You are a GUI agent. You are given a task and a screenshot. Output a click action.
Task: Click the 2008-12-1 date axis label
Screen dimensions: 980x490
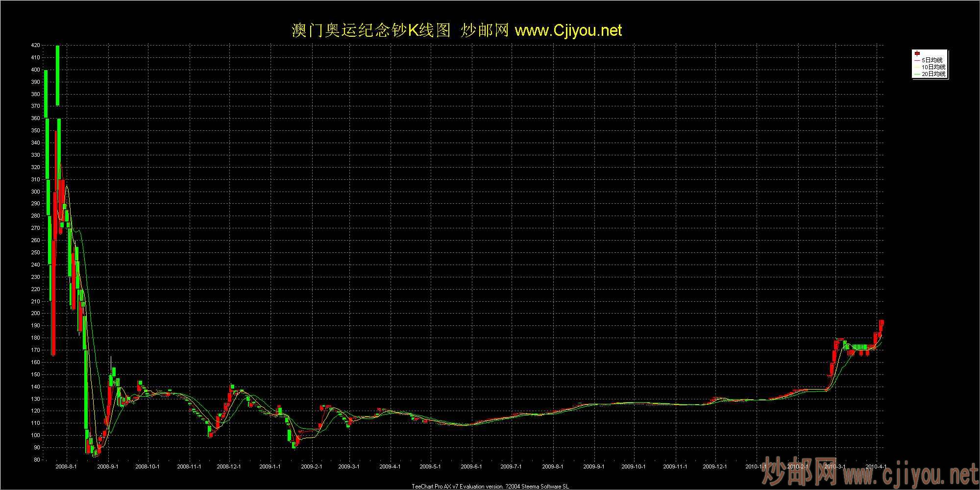tap(229, 466)
